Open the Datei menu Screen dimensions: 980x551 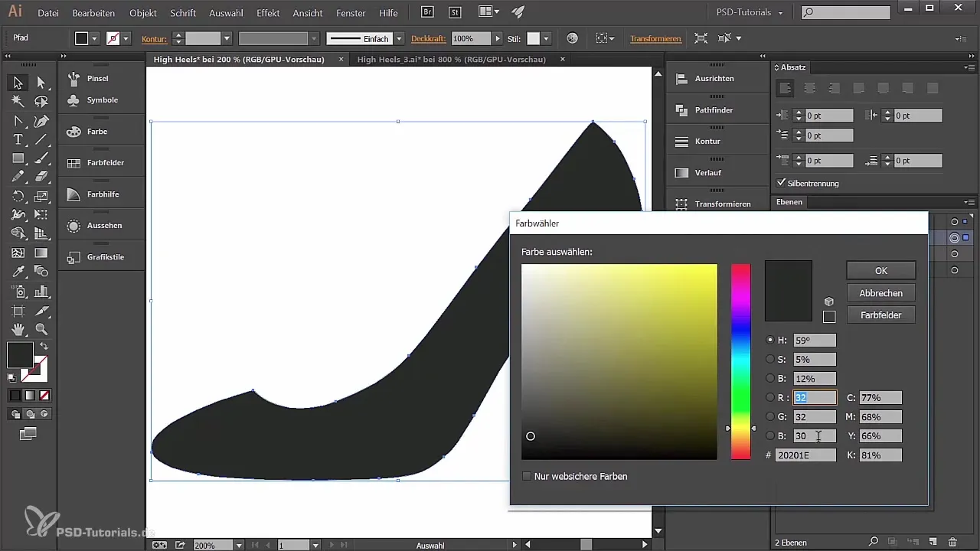click(x=47, y=13)
